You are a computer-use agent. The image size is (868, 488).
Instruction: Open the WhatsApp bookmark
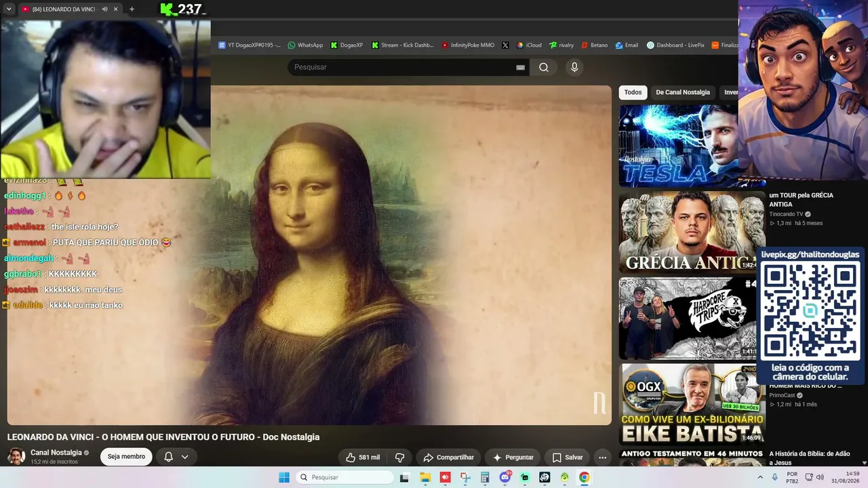point(305,45)
